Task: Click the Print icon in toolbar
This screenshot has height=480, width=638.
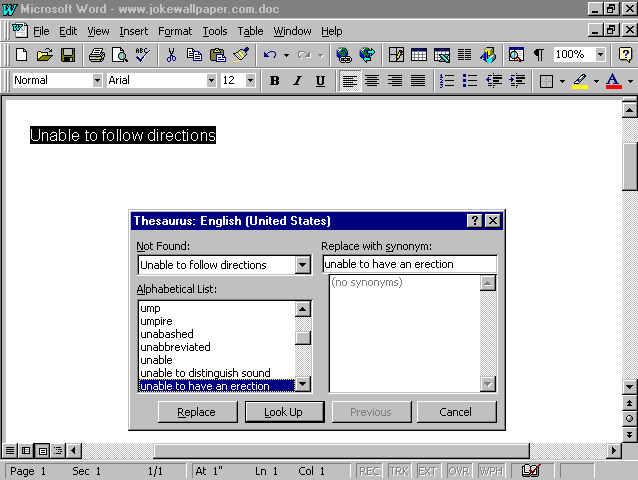Action: point(97,55)
